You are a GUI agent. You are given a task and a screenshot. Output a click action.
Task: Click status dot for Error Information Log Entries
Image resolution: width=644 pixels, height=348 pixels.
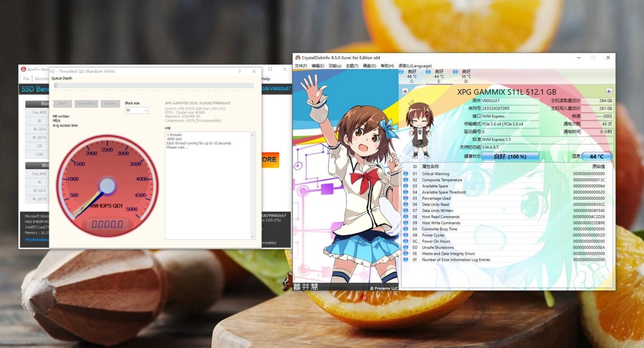[406, 260]
